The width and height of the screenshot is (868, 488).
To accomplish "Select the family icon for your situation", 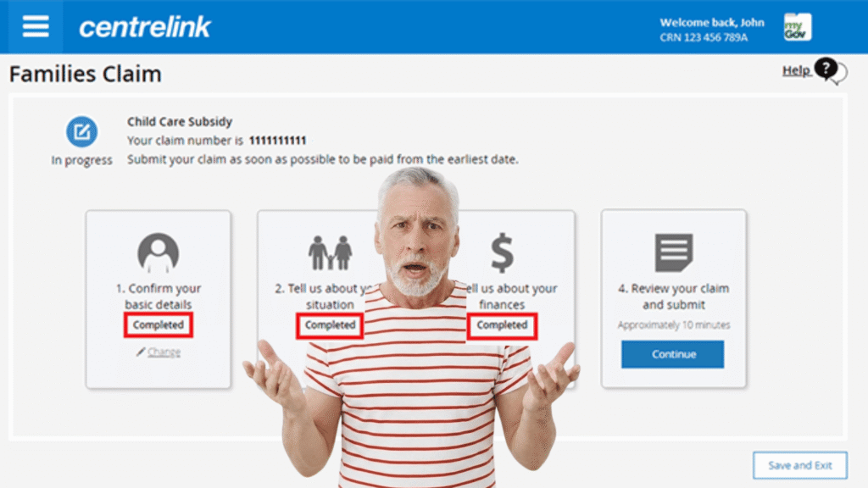I will pyautogui.click(x=331, y=252).
